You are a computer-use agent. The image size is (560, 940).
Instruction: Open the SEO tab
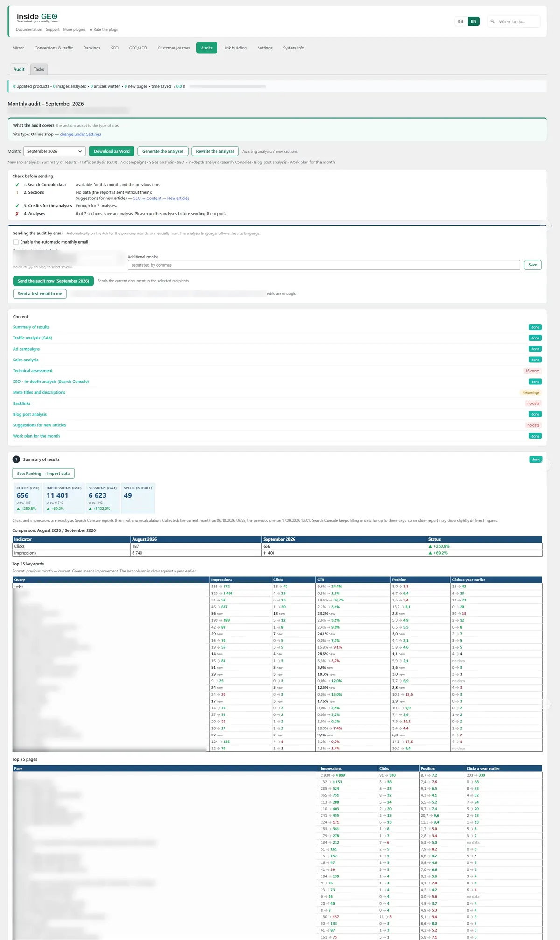(x=115, y=48)
